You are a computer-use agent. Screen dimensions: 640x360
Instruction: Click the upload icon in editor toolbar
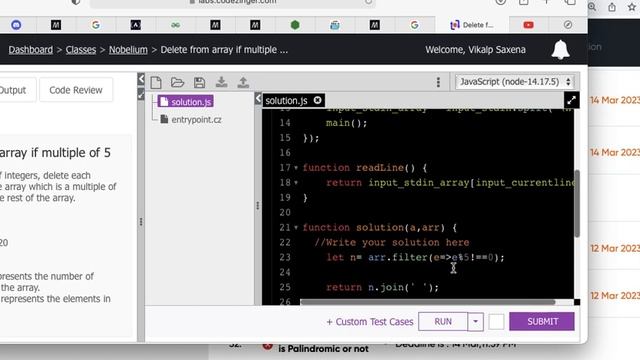(243, 82)
